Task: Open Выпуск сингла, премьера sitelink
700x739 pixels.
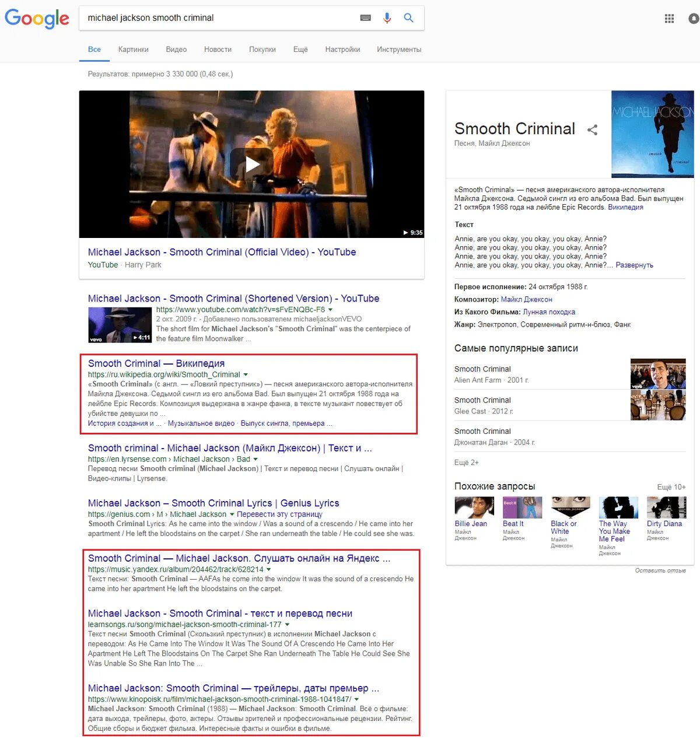Action: [286, 423]
